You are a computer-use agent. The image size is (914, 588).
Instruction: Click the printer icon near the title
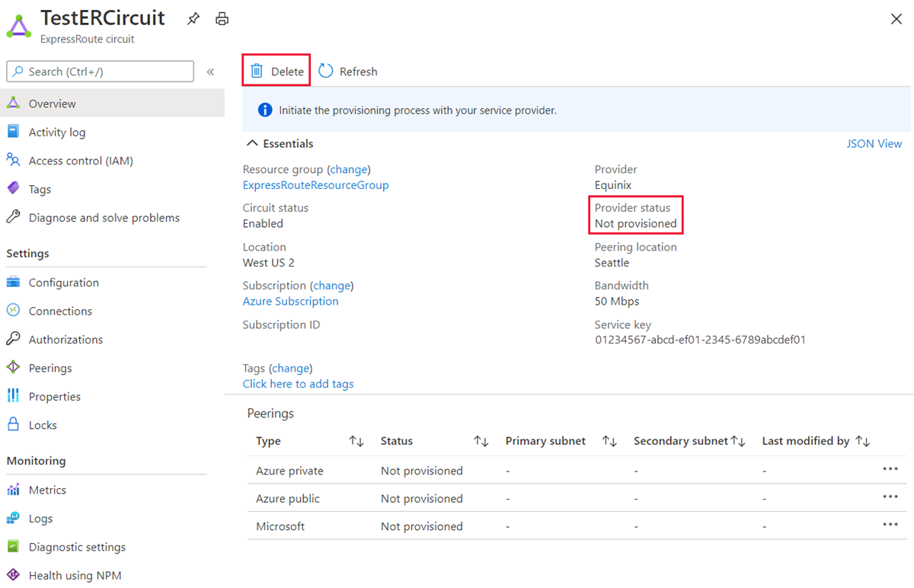(x=222, y=18)
